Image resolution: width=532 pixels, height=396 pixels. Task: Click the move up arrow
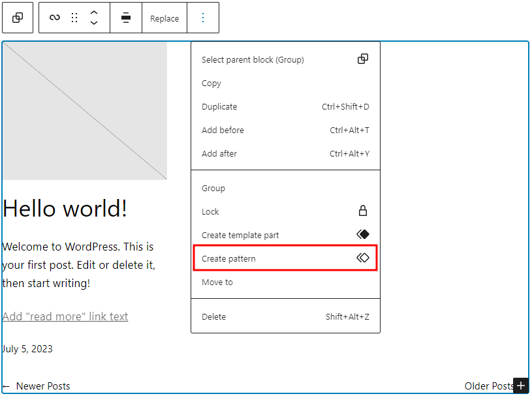(93, 13)
